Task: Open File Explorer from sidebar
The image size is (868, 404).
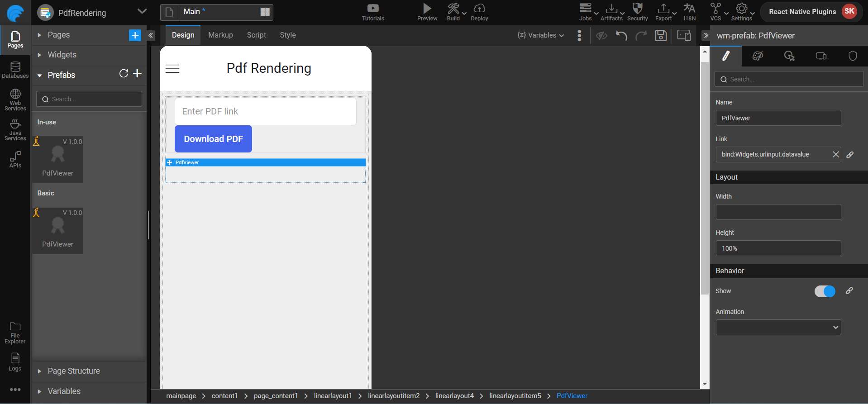Action: click(x=15, y=333)
